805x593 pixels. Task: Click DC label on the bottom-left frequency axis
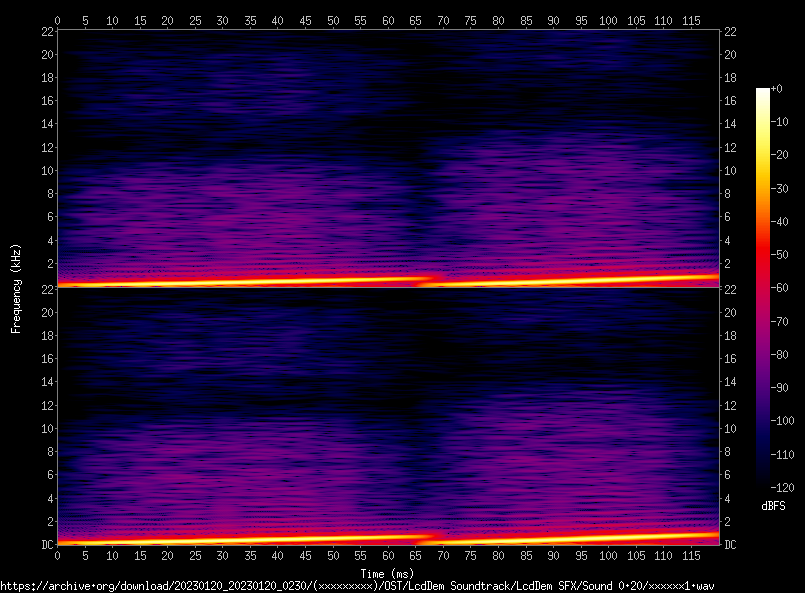pos(47,544)
